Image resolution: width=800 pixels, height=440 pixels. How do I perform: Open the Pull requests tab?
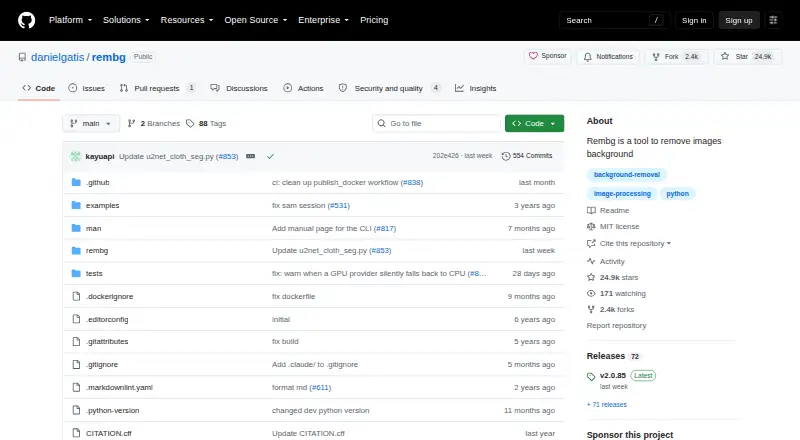tap(157, 88)
